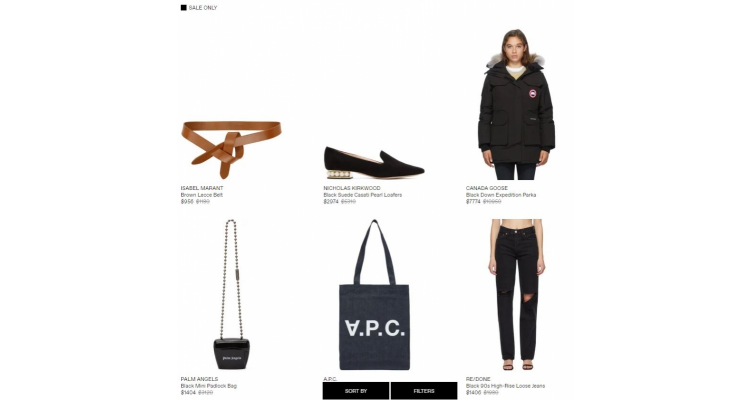Open the Canada Goose parka photo
This screenshot has height=400, width=750.
(x=517, y=104)
